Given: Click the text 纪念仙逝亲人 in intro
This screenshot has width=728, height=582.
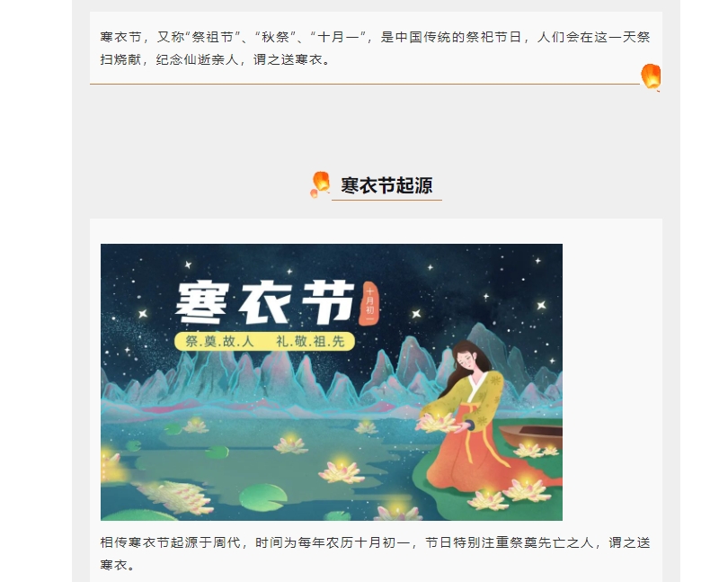Looking at the screenshot, I should pyautogui.click(x=198, y=59).
